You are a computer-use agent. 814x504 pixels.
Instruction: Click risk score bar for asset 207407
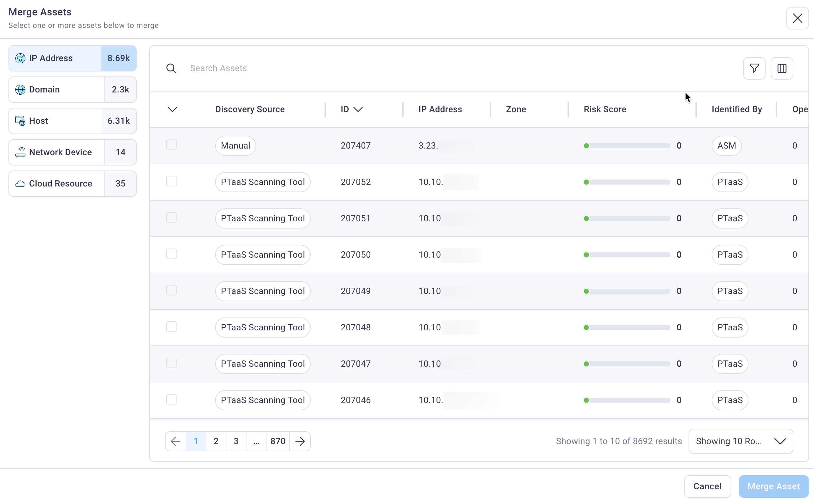627,146
